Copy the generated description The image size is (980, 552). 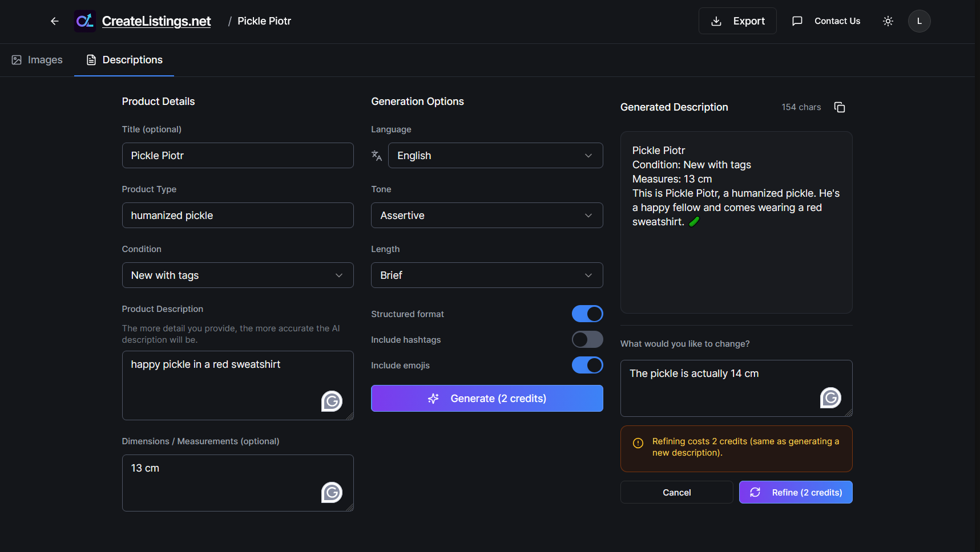(x=839, y=107)
